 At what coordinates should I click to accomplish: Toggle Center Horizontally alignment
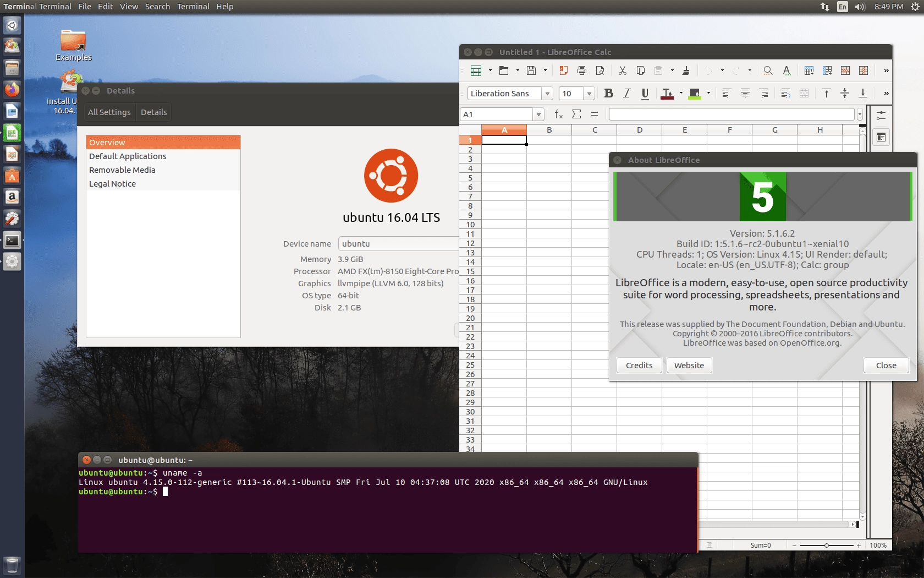coord(745,93)
